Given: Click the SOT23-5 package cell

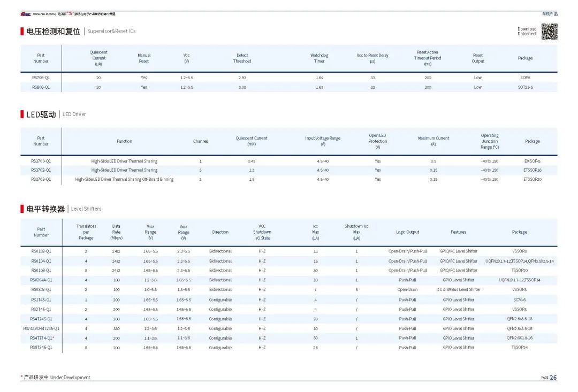Looking at the screenshot, I should pyautogui.click(x=526, y=87).
